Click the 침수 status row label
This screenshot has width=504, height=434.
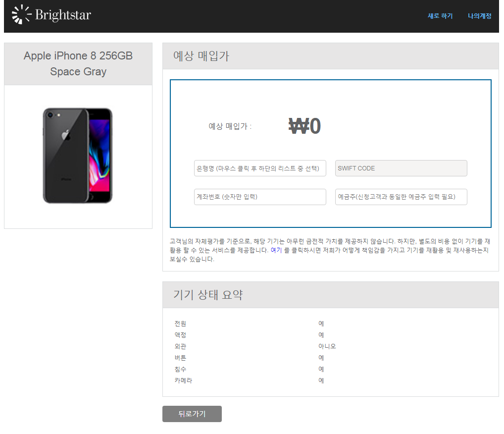click(180, 369)
